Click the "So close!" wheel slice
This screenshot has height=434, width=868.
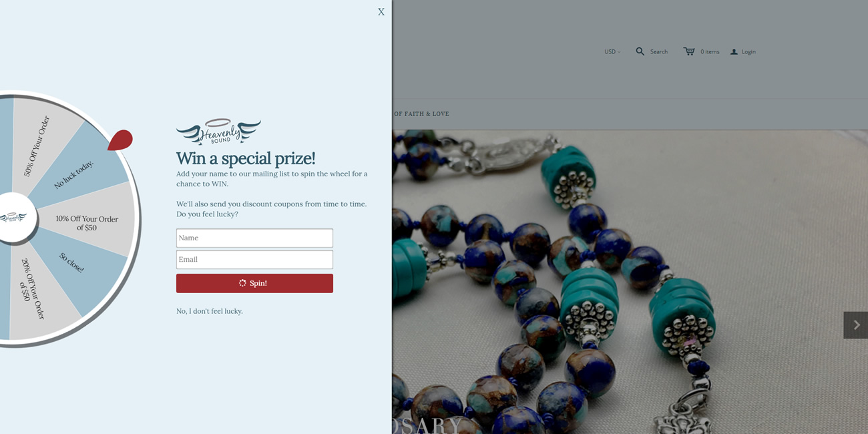pyautogui.click(x=75, y=265)
